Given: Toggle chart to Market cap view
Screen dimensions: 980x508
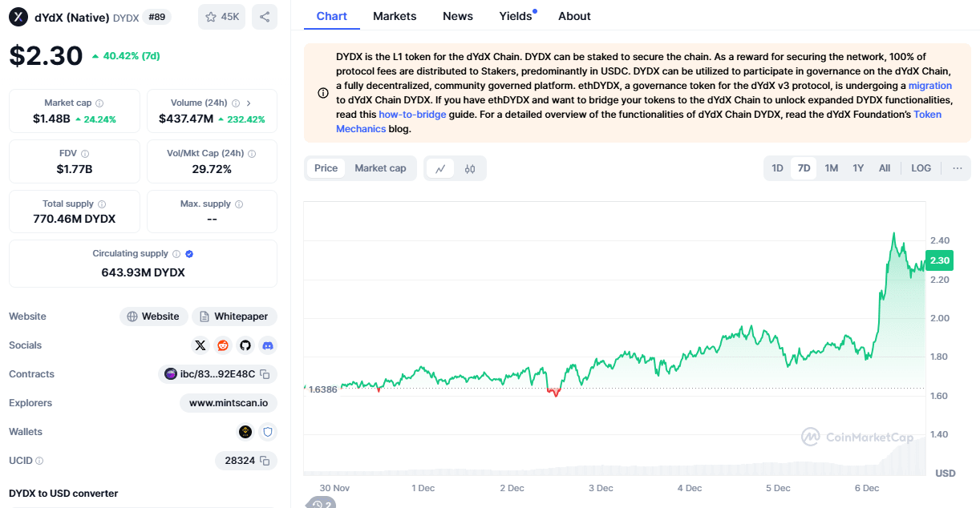Looking at the screenshot, I should click(380, 168).
